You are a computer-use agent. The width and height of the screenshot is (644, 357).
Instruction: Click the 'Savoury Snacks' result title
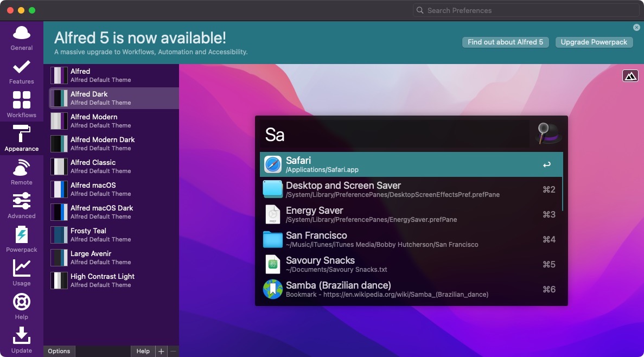320,260
